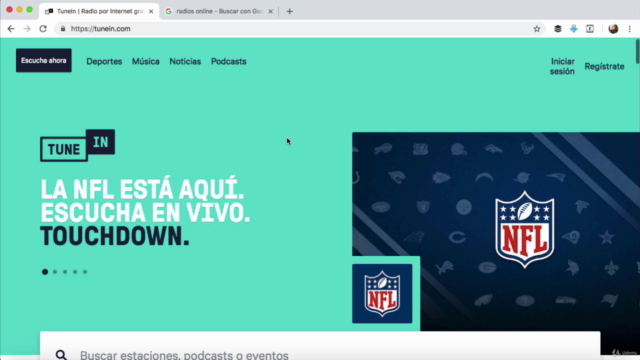Focus the Buscar estaciones search field
The width and height of the screenshot is (640, 360).
coord(320,346)
